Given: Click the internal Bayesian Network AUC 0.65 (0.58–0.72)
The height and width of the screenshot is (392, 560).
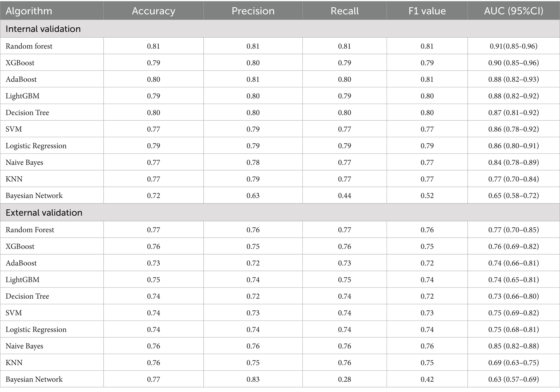Looking at the screenshot, I should pyautogui.click(x=513, y=196).
